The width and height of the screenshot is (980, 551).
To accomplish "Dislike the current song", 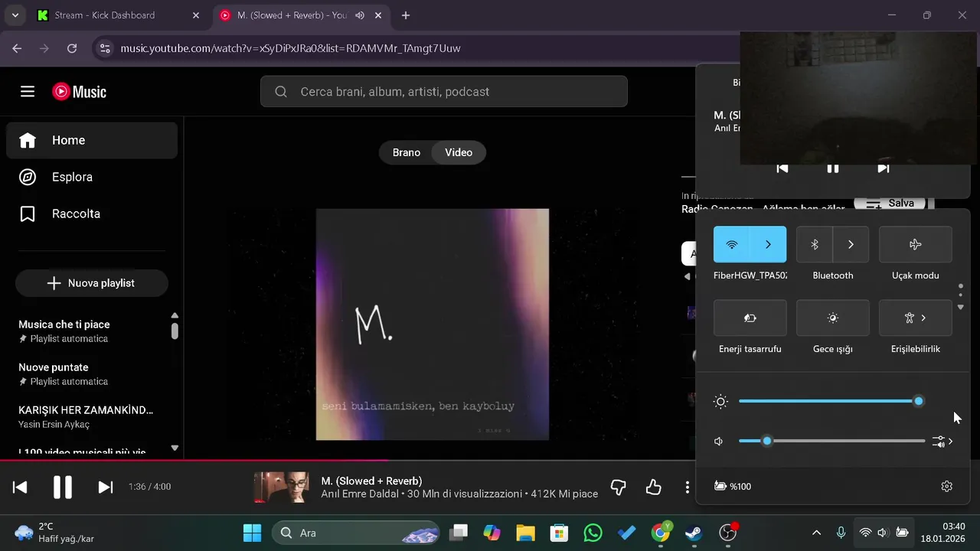I will point(619,487).
